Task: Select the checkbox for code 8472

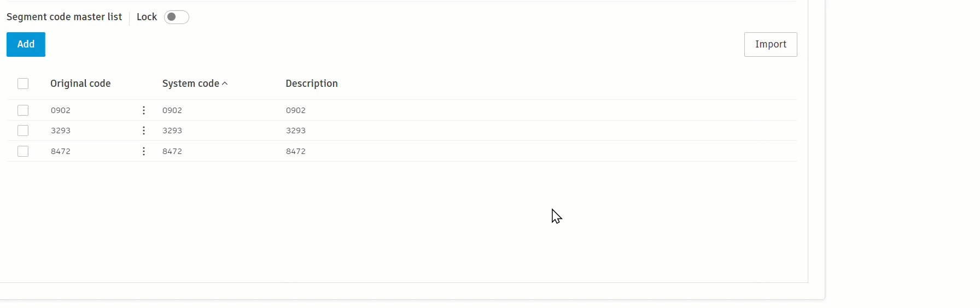Action: pyautogui.click(x=23, y=151)
